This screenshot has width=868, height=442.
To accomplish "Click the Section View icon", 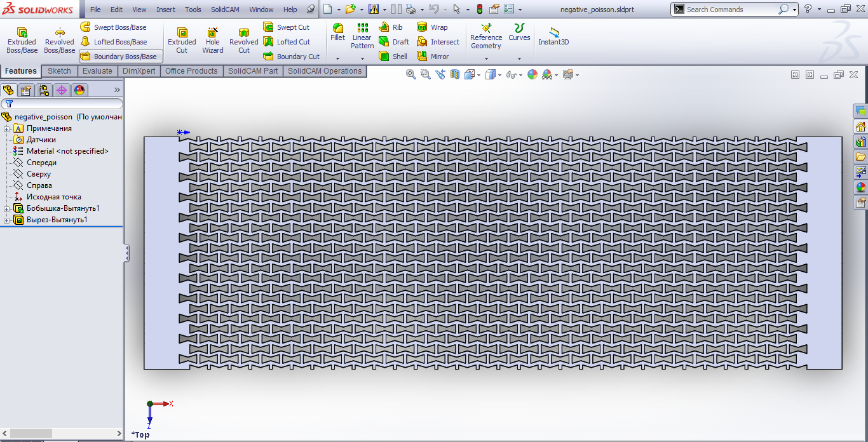I will click(455, 74).
